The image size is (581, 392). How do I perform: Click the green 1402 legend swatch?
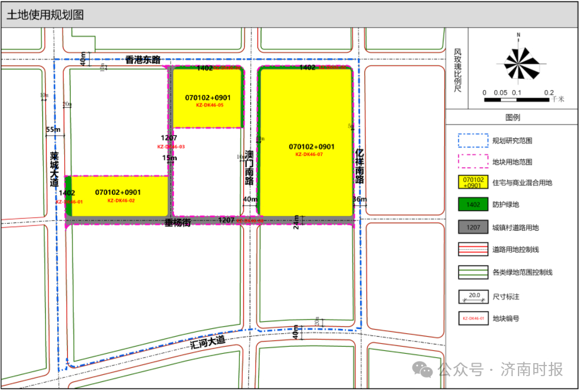[473, 205]
